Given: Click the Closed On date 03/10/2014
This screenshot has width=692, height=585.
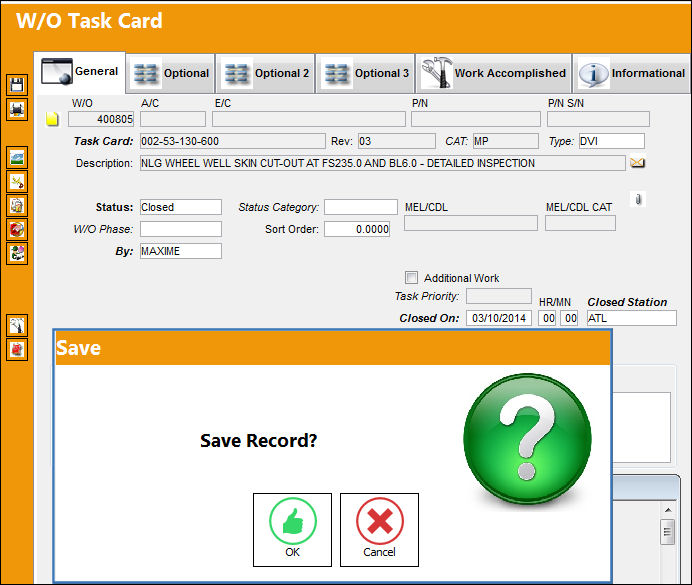Looking at the screenshot, I should (499, 318).
